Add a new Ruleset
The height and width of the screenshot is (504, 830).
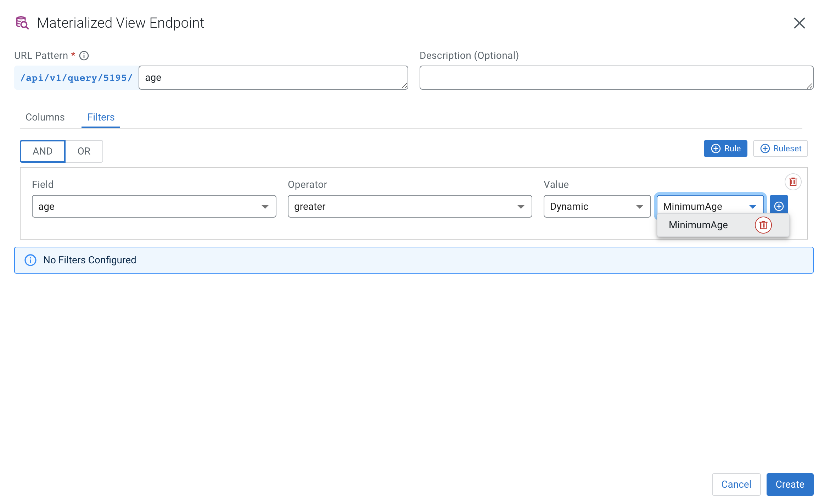(x=780, y=149)
